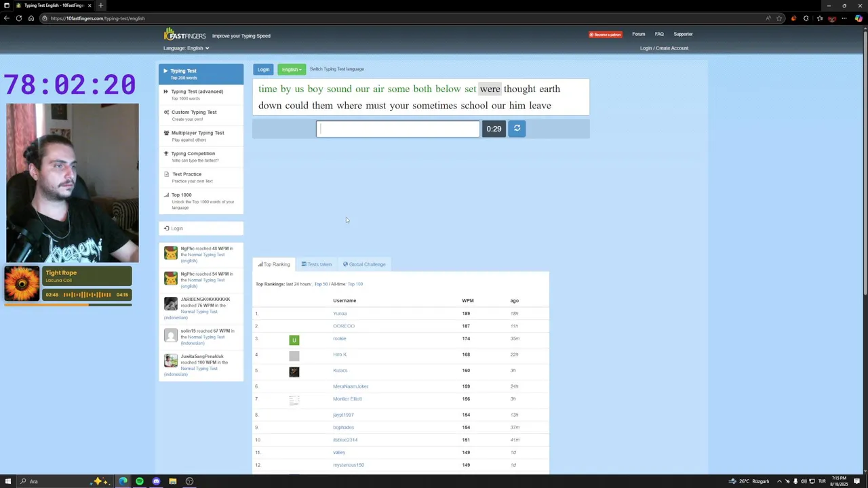Select Typing Test (advanced) menu item

(x=201, y=94)
